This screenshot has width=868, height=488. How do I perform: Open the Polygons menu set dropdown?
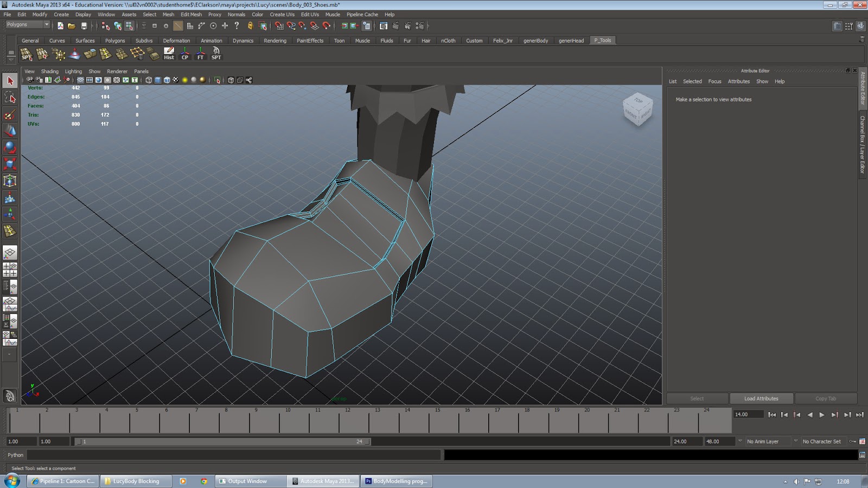tap(28, 25)
